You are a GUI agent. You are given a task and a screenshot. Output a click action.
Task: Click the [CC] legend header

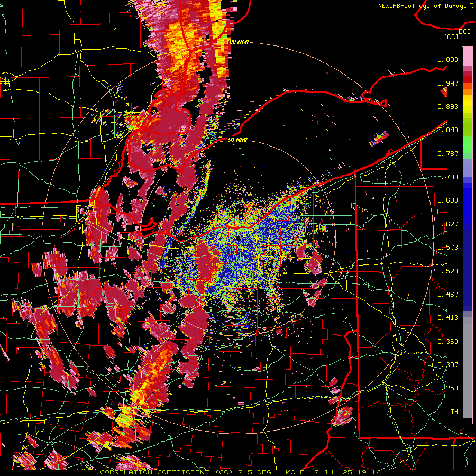452,36
